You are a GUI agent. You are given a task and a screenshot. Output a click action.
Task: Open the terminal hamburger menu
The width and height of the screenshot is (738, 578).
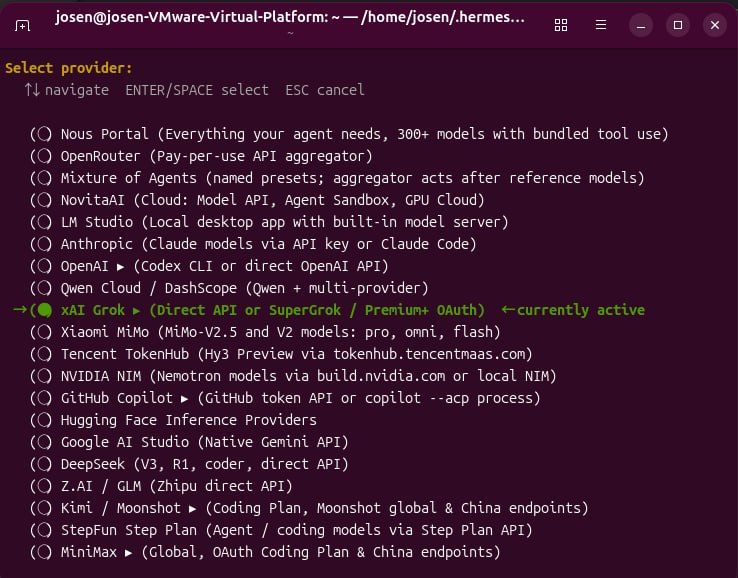(601, 25)
